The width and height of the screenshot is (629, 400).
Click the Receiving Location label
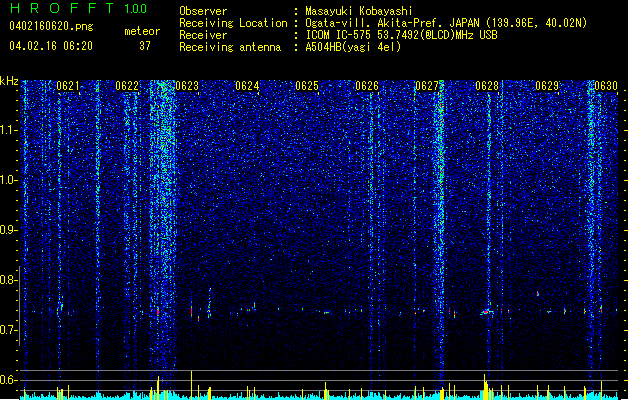click(233, 23)
